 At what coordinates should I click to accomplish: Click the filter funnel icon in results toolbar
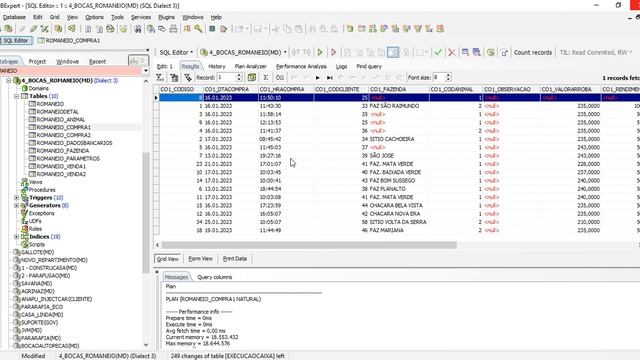(160, 78)
